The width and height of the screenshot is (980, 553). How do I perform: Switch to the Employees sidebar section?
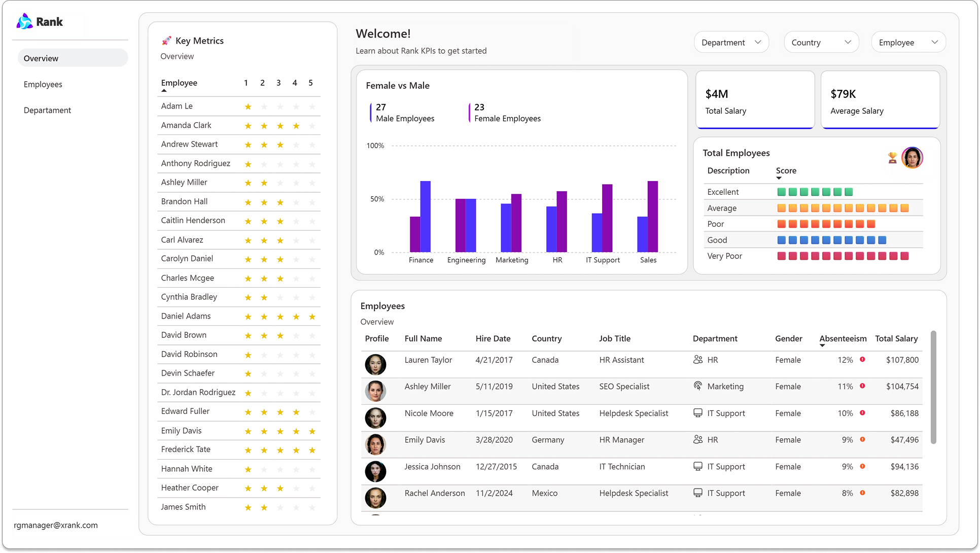pos(43,84)
